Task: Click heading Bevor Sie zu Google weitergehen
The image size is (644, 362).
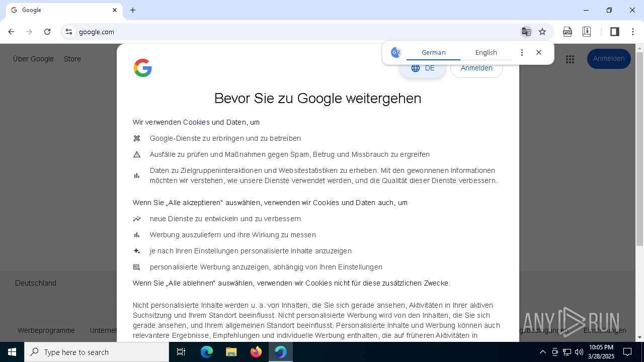Action: [x=318, y=98]
